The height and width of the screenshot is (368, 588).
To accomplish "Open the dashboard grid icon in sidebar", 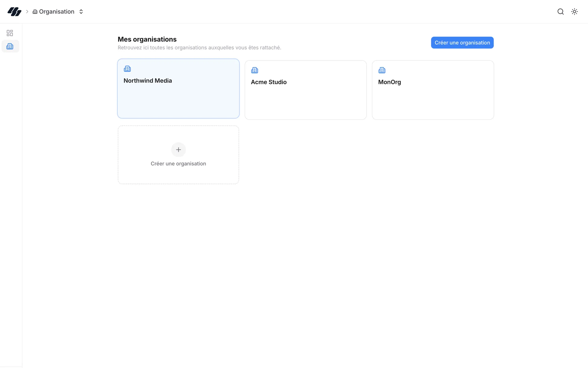I will (x=10, y=33).
